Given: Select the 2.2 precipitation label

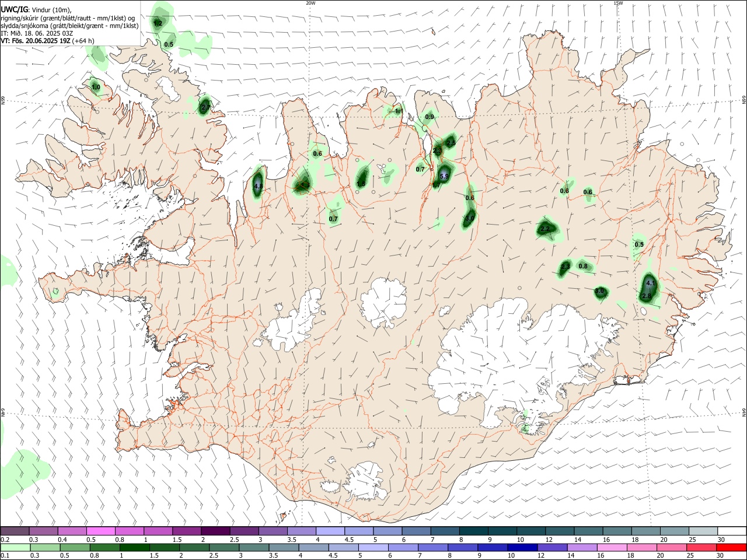Looking at the screenshot, I should point(546,229).
